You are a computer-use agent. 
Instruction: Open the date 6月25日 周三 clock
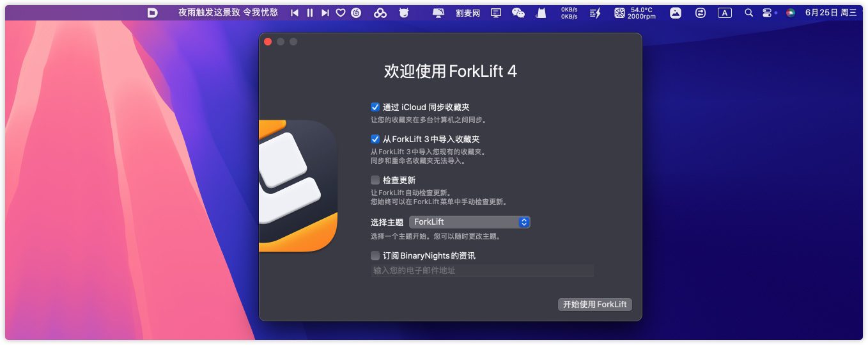(831, 13)
